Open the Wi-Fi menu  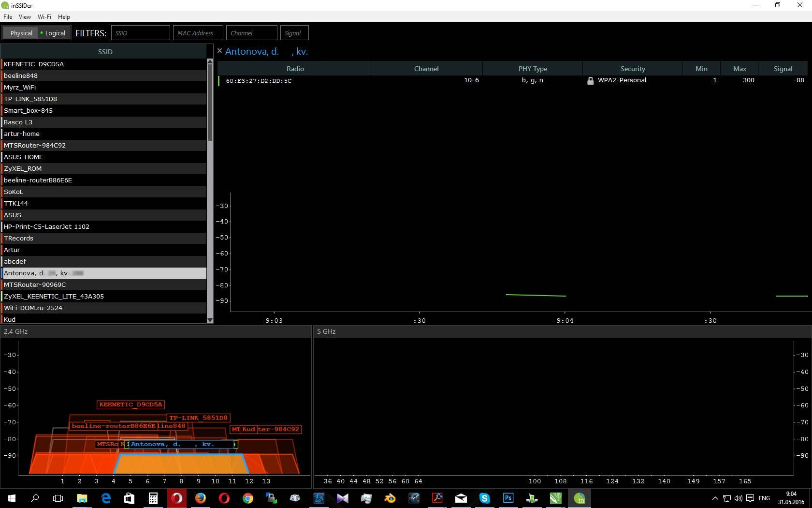(44, 16)
